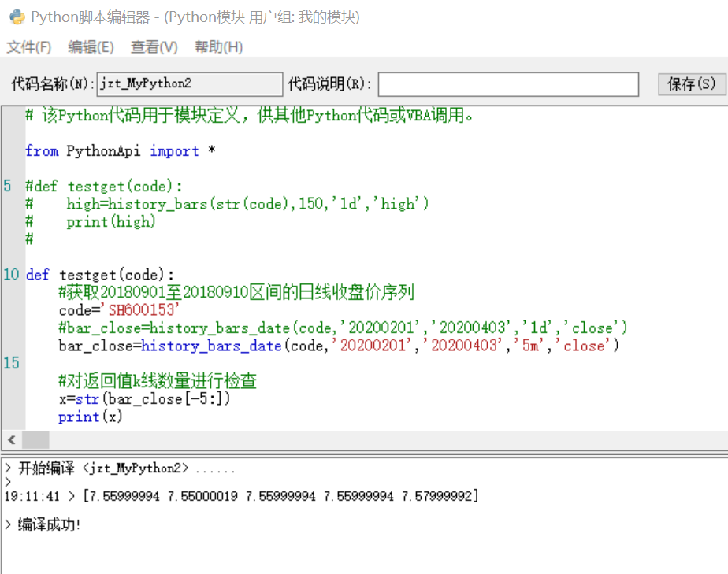Open the 帮助(H) menu

[x=218, y=47]
